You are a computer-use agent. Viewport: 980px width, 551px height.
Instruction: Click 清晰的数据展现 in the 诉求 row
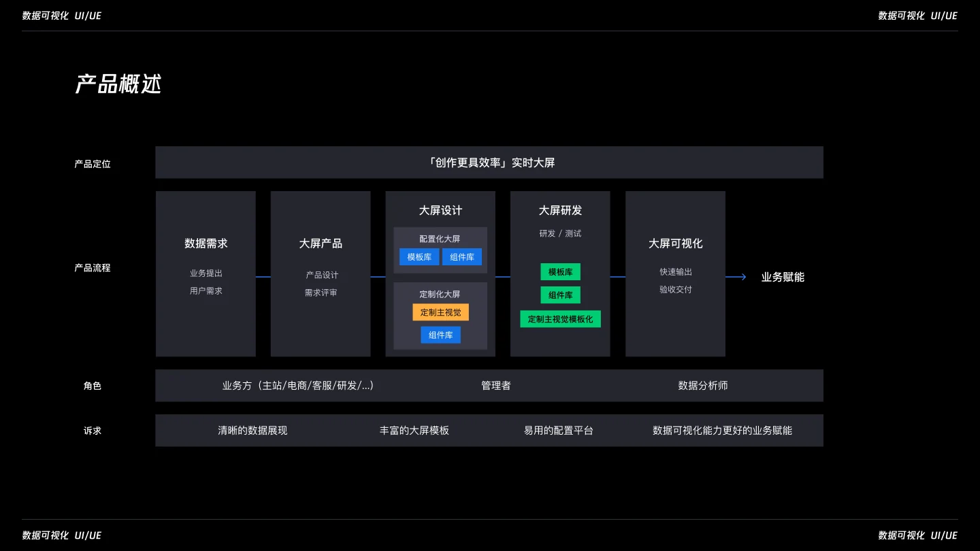pos(252,431)
